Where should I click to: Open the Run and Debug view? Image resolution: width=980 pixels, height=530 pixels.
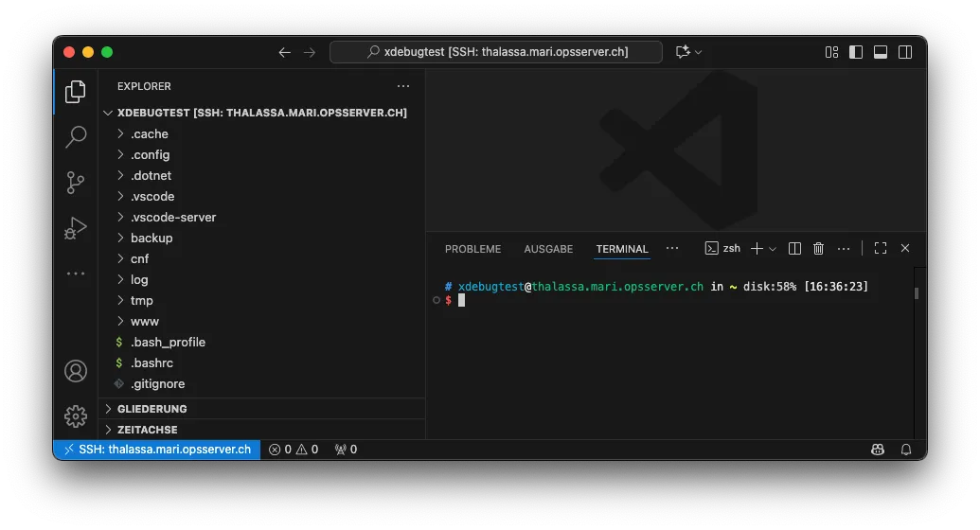pyautogui.click(x=76, y=228)
